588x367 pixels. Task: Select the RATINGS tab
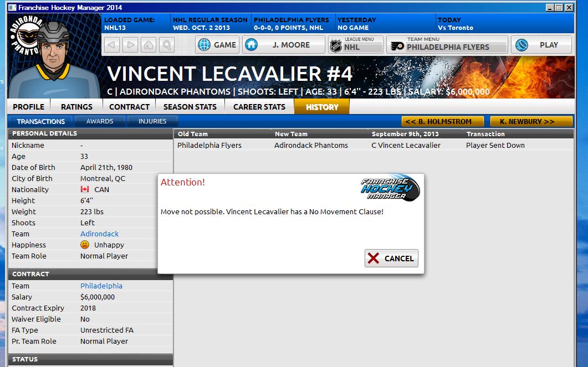coord(76,107)
